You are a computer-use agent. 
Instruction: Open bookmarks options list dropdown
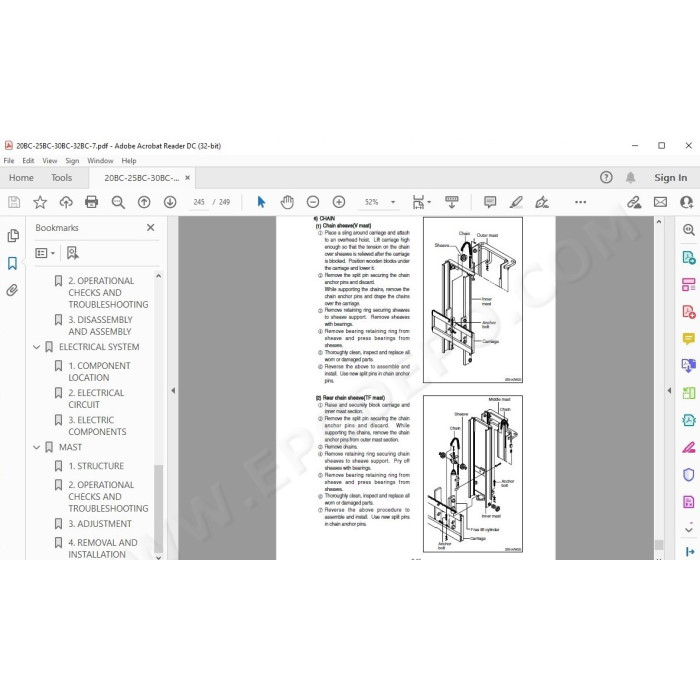pyautogui.click(x=45, y=253)
